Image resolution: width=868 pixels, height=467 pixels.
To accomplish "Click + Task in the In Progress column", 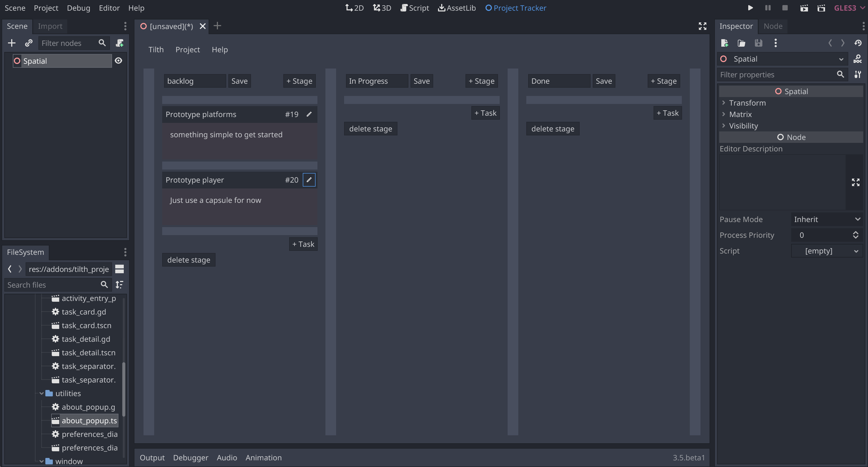I will 485,113.
